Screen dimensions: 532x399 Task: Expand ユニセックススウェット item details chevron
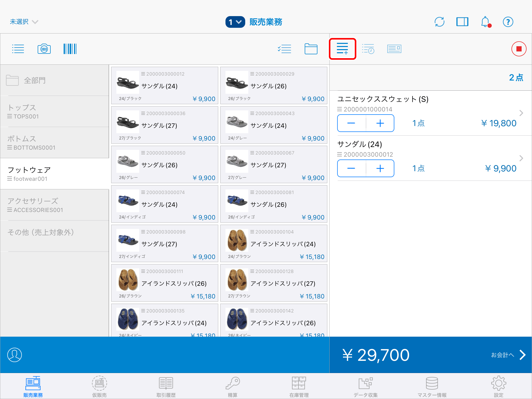coord(521,113)
